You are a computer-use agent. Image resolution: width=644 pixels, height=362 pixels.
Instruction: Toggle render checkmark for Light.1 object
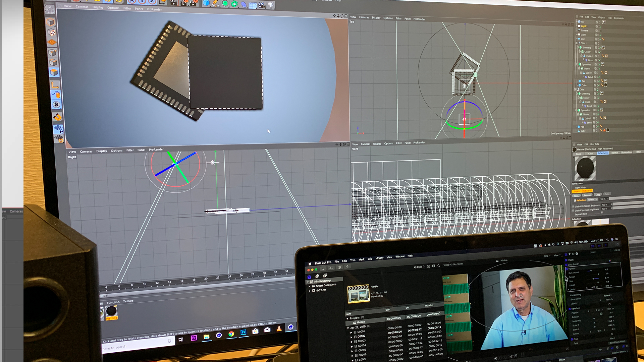(600, 26)
